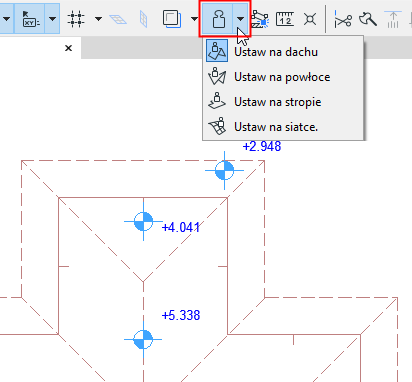Click the find and select magnifier icon
The height and width of the screenshot is (382, 412).
point(368,19)
